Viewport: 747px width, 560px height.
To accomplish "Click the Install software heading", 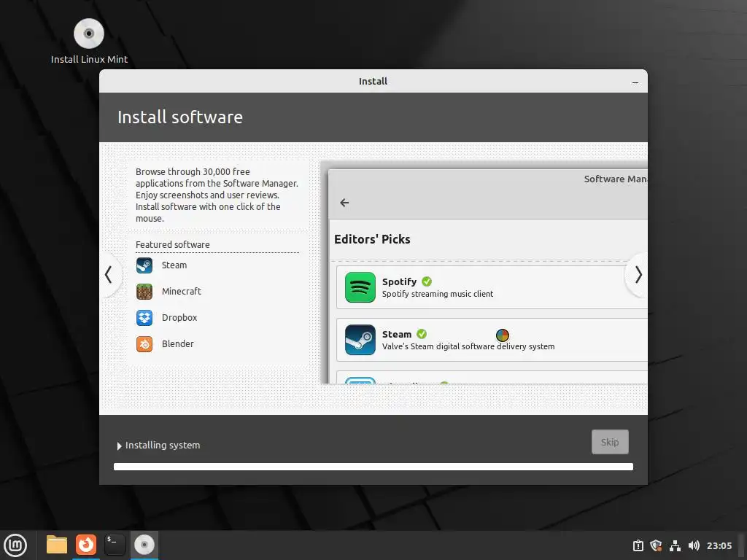I will 180,117.
